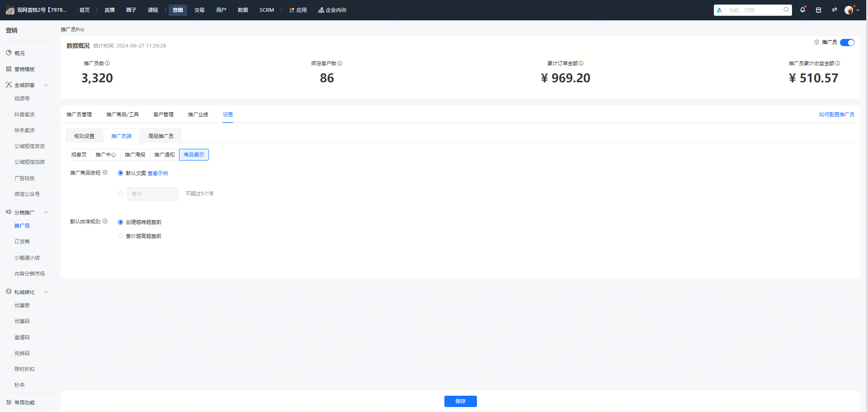The image size is (868, 412).
Task: Click the help icon beside 推广商品按钮
Action: (105, 172)
